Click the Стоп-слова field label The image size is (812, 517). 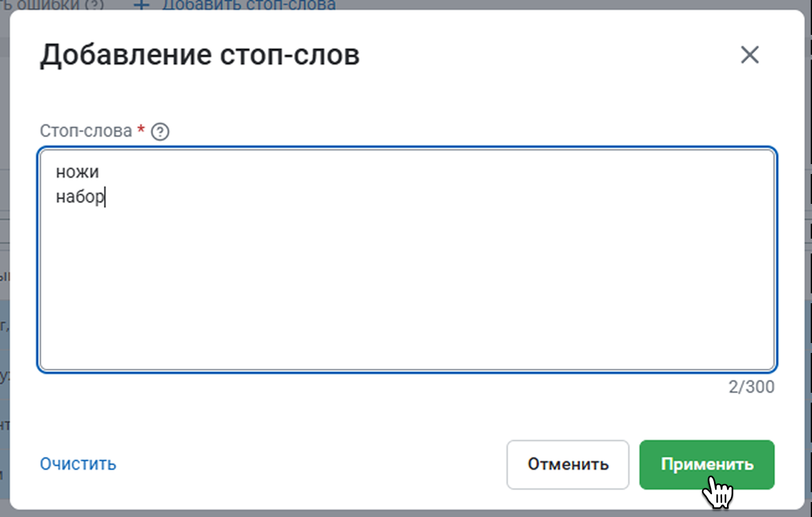(86, 131)
